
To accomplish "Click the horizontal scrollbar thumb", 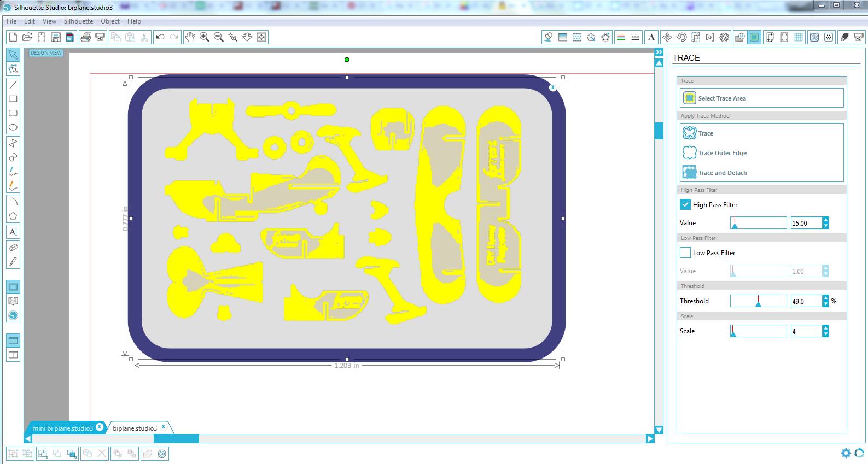I will [x=177, y=439].
